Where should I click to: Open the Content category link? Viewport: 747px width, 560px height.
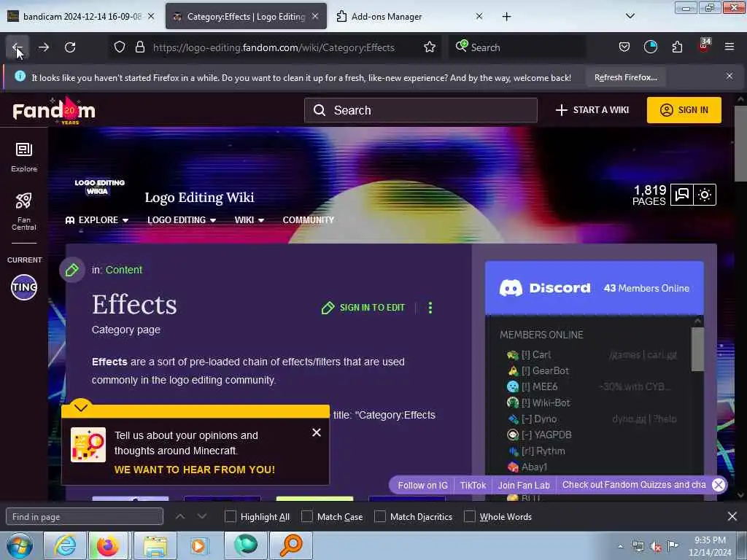click(124, 270)
